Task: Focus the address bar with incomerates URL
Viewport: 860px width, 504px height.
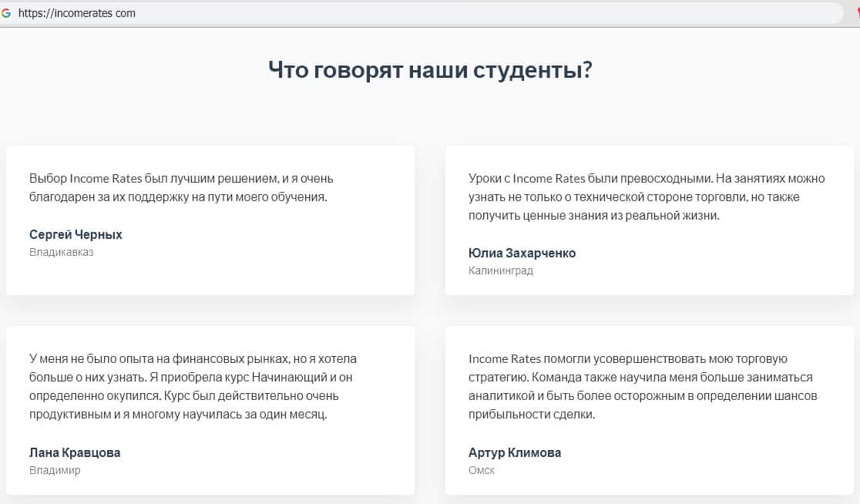Action: pyautogui.click(x=308, y=13)
